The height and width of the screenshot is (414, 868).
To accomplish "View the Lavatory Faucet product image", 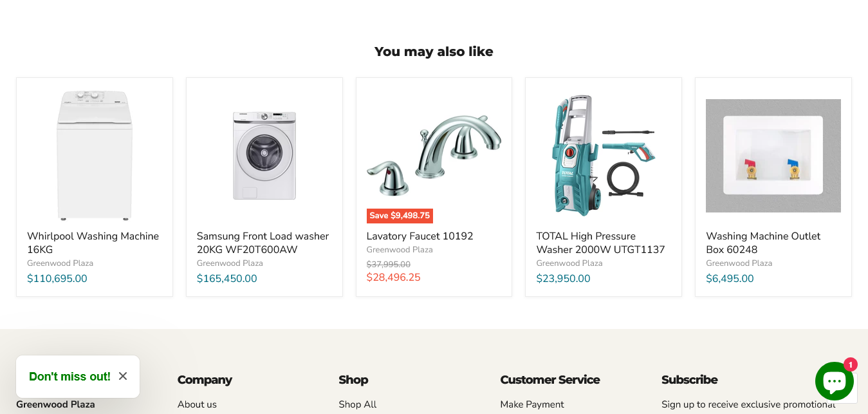I will [434, 155].
